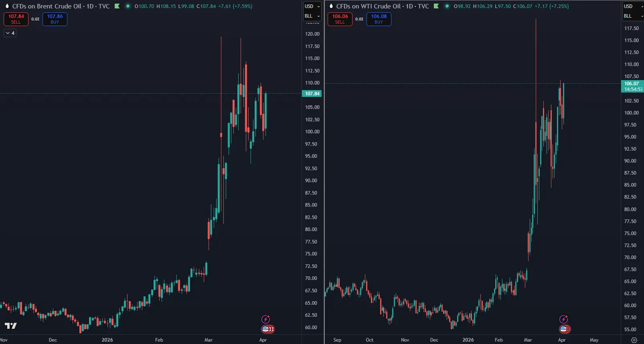Screen dimensions: 644x344
Task: Click the Brent OHLC change value +7.61 (+7.59%)
Action: point(235,6)
